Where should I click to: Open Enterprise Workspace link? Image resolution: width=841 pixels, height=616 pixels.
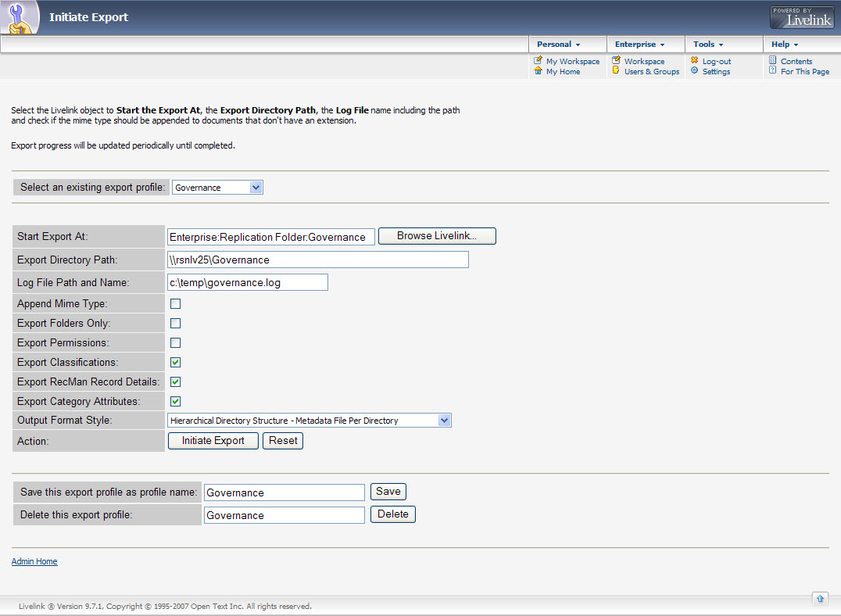pyautogui.click(x=644, y=61)
